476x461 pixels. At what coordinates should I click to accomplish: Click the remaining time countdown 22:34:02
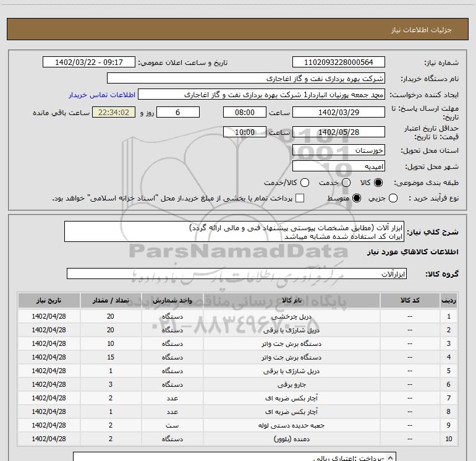114,112
